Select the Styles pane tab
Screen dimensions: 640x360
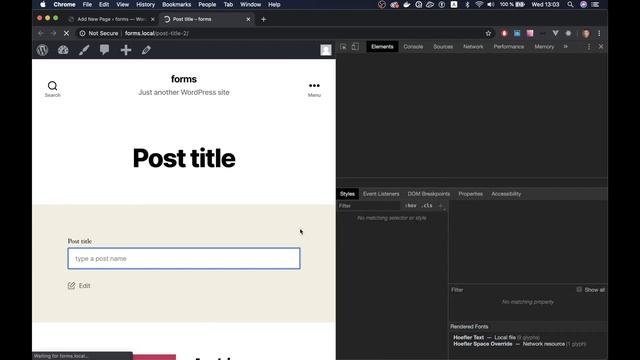pos(347,194)
